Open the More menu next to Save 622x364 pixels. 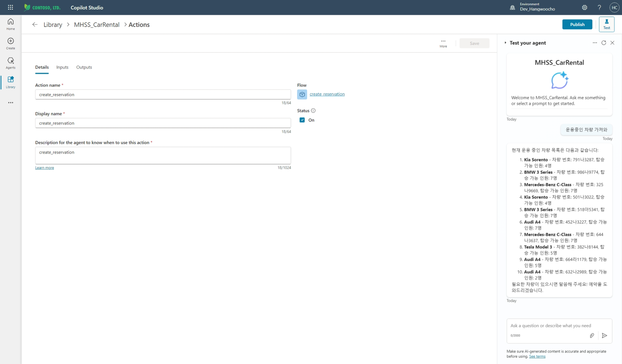click(x=443, y=43)
